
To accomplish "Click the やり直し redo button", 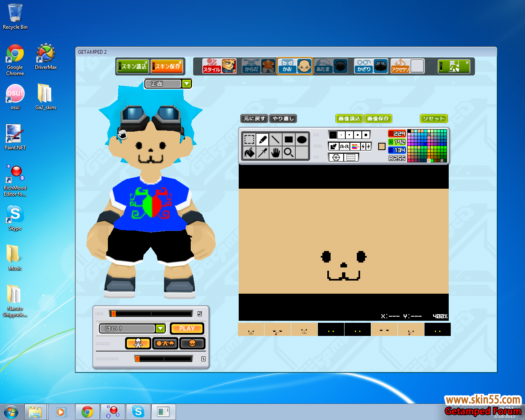I will click(x=283, y=119).
